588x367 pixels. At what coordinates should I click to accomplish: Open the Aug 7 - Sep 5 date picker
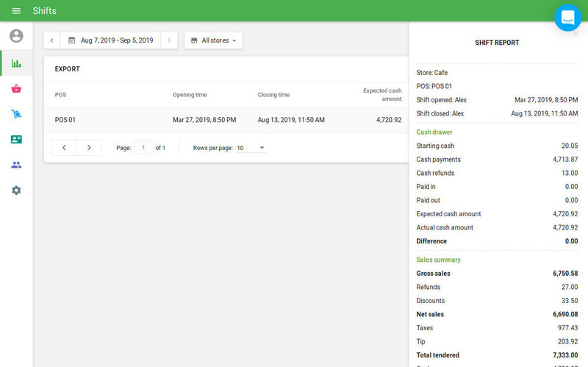pos(110,40)
